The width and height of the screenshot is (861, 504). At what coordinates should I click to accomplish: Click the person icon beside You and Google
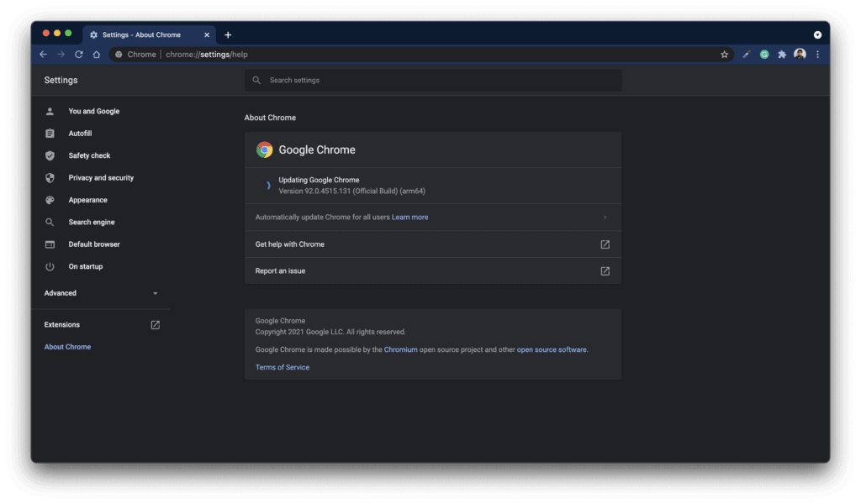tap(50, 112)
